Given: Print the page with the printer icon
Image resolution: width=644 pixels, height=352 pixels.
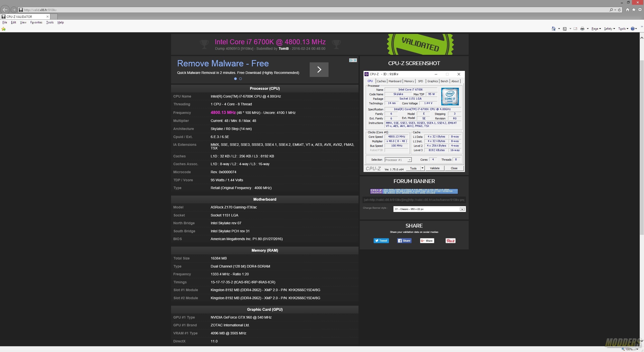Looking at the screenshot, I should [x=582, y=29].
